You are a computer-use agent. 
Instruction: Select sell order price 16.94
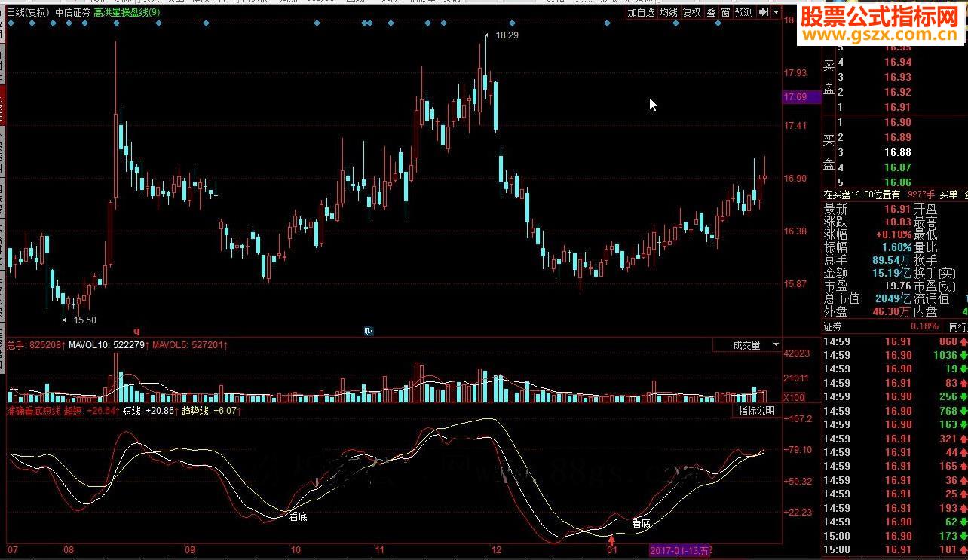click(898, 63)
